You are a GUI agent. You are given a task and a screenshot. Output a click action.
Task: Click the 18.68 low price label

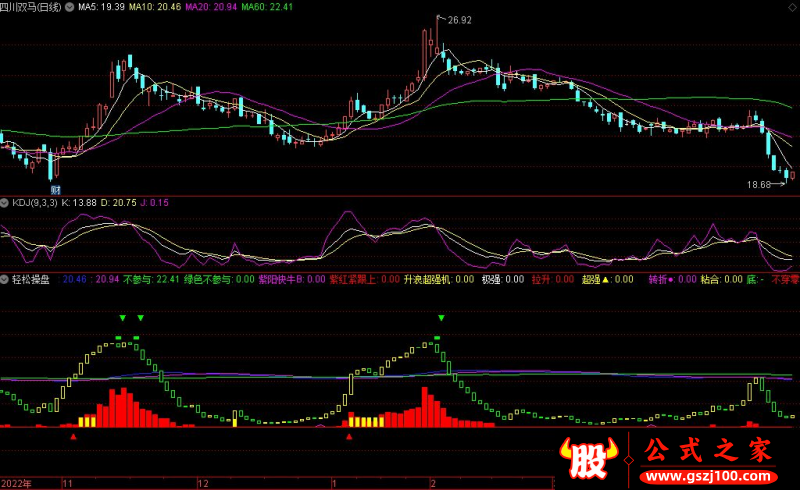(759, 185)
